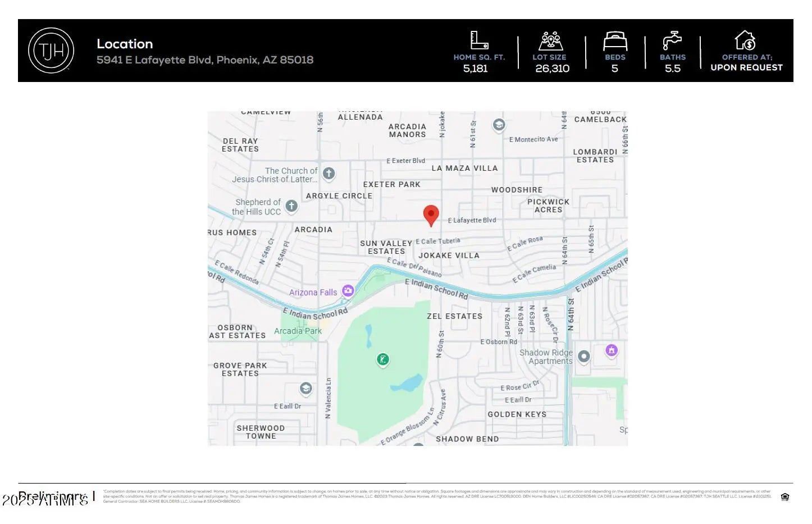Viewport: 812px width, 524px height.
Task: Click the Shadow Ridge Apartments marker pin
Action: (x=584, y=356)
